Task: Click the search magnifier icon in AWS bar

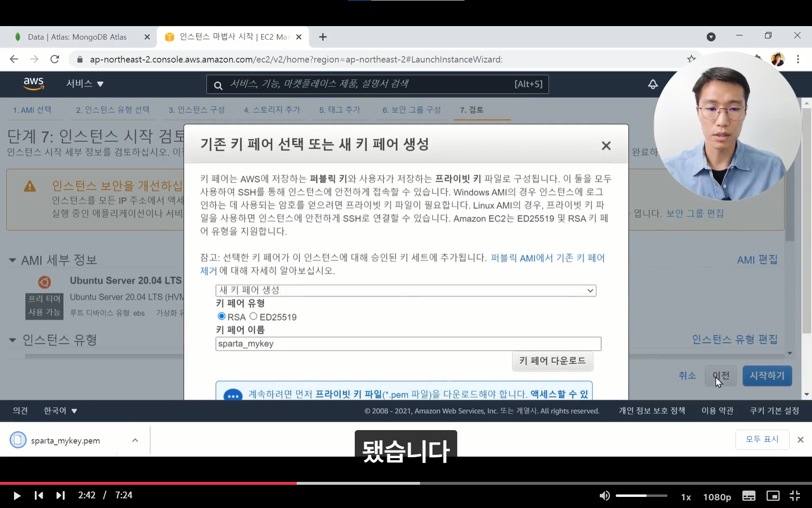Action: click(x=218, y=85)
